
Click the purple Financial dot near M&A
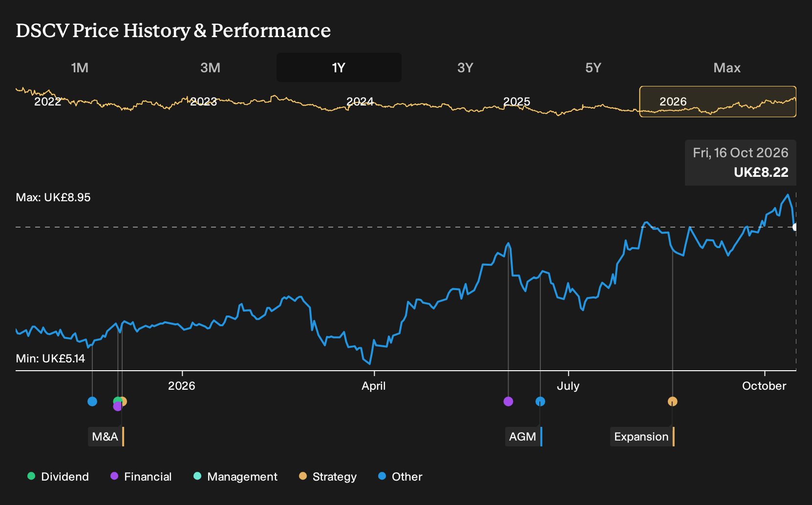point(117,406)
